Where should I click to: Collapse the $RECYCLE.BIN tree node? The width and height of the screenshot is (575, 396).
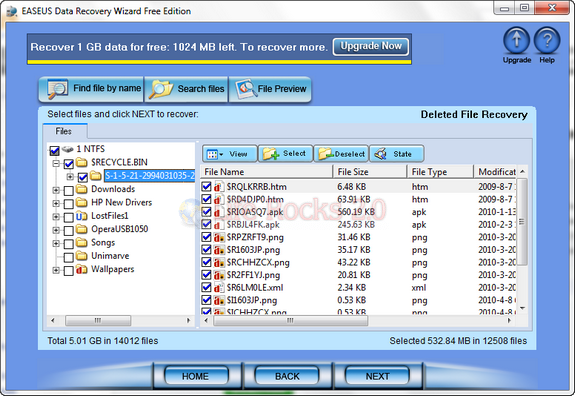coord(56,163)
